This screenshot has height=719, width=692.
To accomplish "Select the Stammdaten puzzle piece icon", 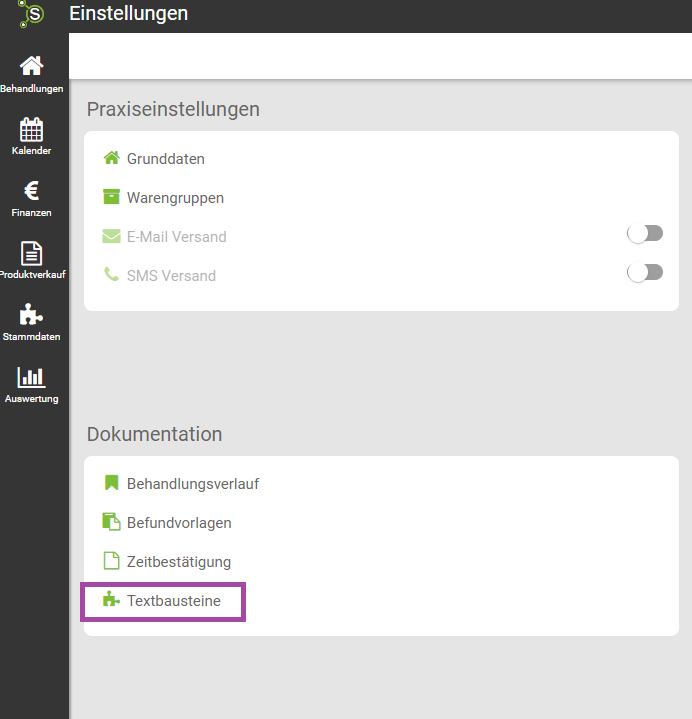I will point(31,315).
